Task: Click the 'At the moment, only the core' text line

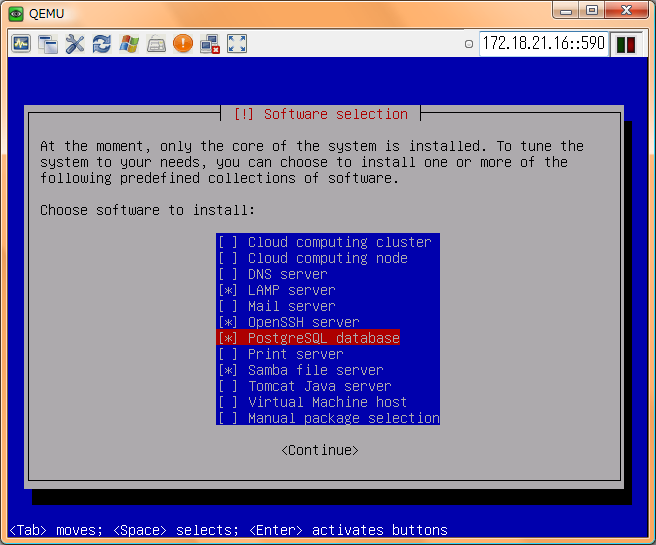Action: pyautogui.click(x=312, y=146)
